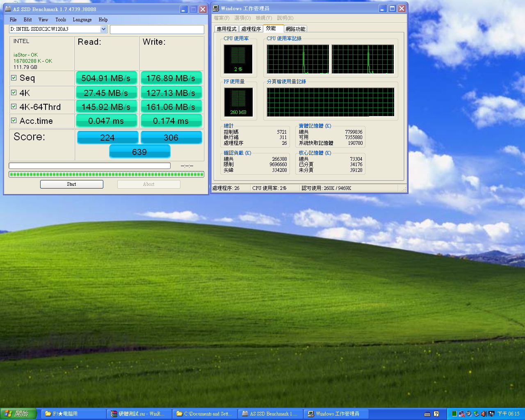The image size is (525, 420).
Task: Open the volume control tray icon
Action: [x=484, y=414]
